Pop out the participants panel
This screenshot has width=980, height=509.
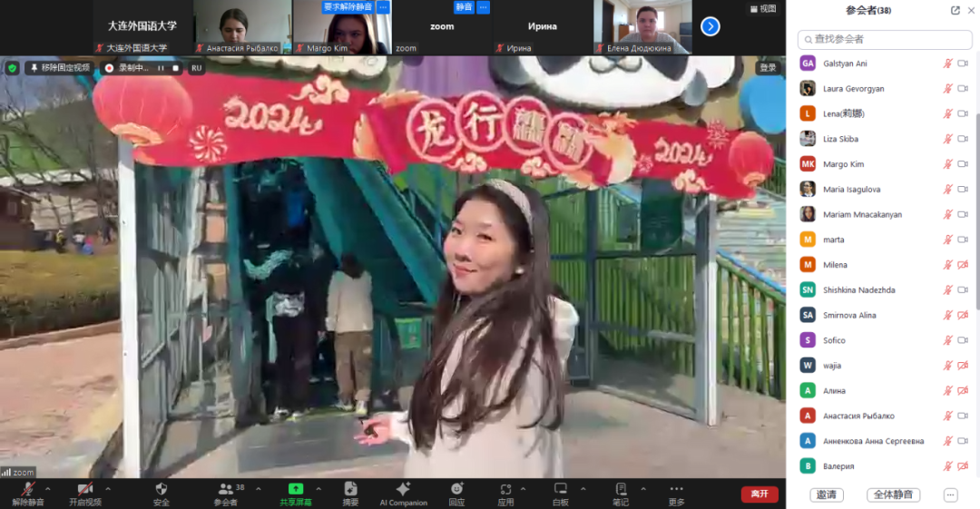pos(955,11)
